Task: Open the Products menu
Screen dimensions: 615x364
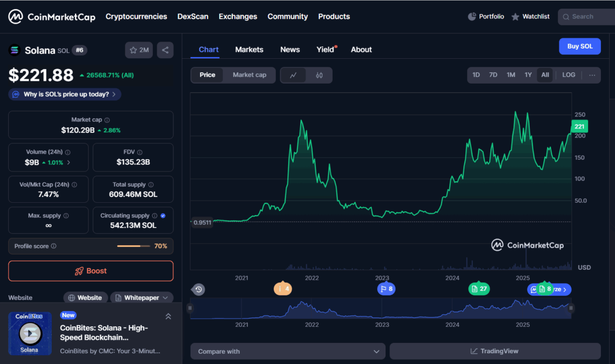Action: [334, 17]
